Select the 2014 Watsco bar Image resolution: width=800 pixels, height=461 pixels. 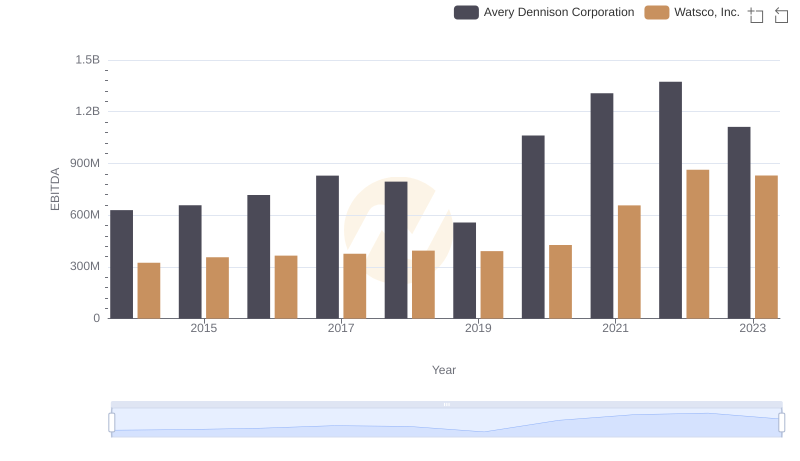(x=149, y=291)
